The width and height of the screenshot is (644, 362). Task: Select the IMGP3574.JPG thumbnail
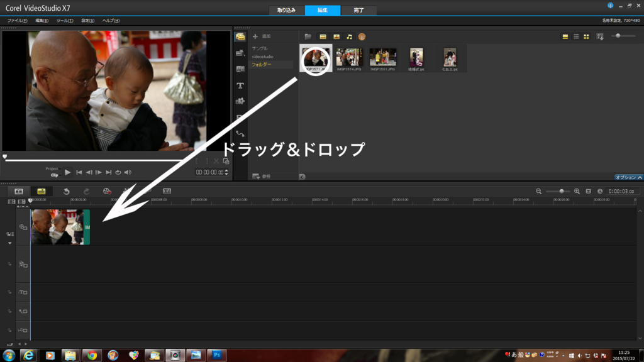coord(350,58)
